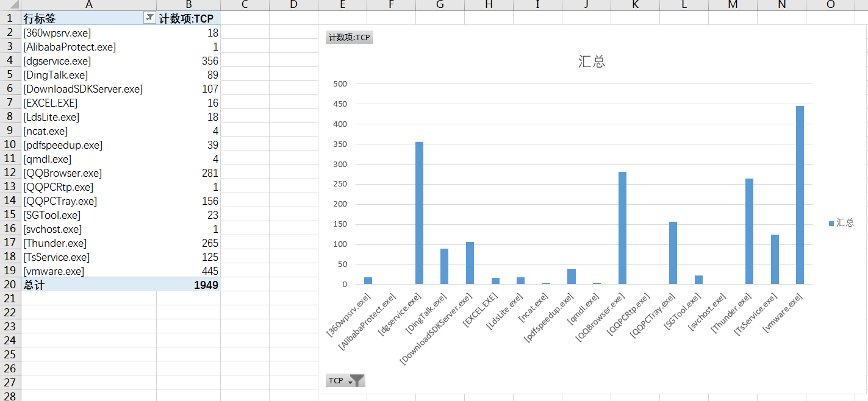Click the [360wpsrv.exe] axis label in chart
The width and height of the screenshot is (868, 401).
point(350,314)
